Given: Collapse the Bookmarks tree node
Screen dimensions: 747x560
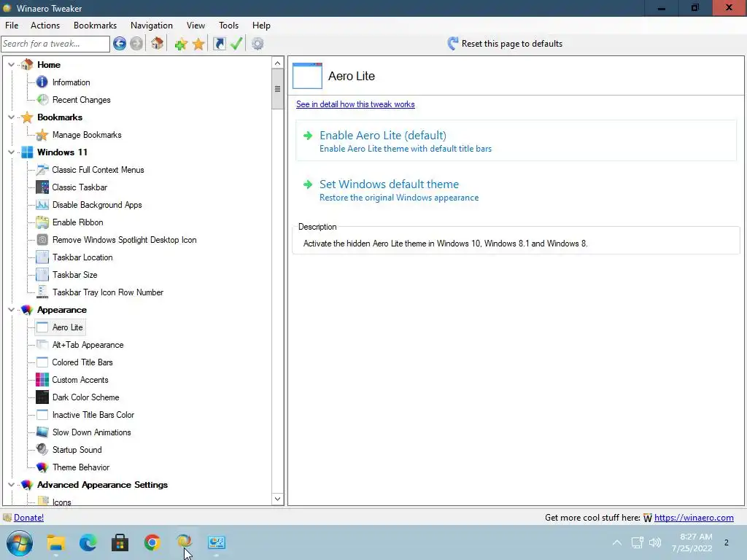Looking at the screenshot, I should coord(12,117).
